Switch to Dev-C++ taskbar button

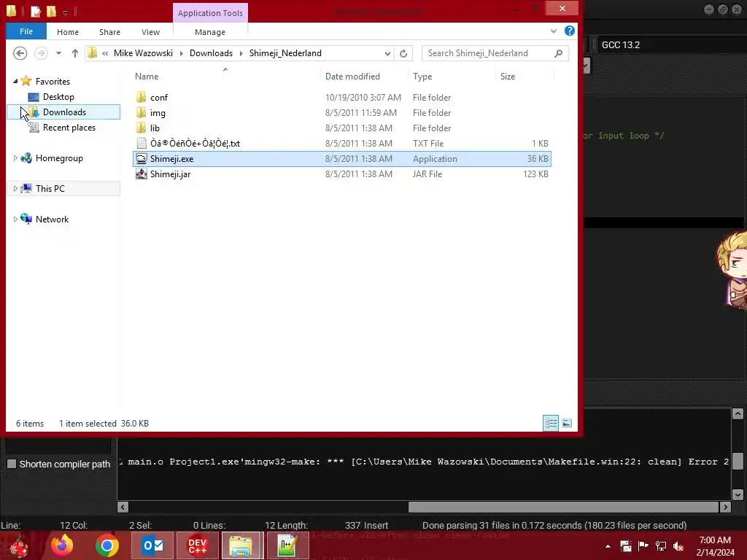197,545
